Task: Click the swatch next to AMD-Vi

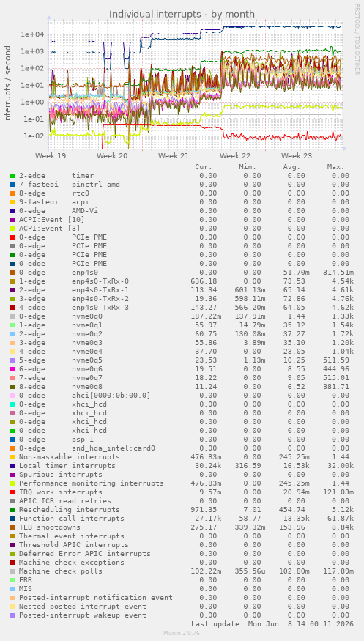Action: (x=12, y=211)
